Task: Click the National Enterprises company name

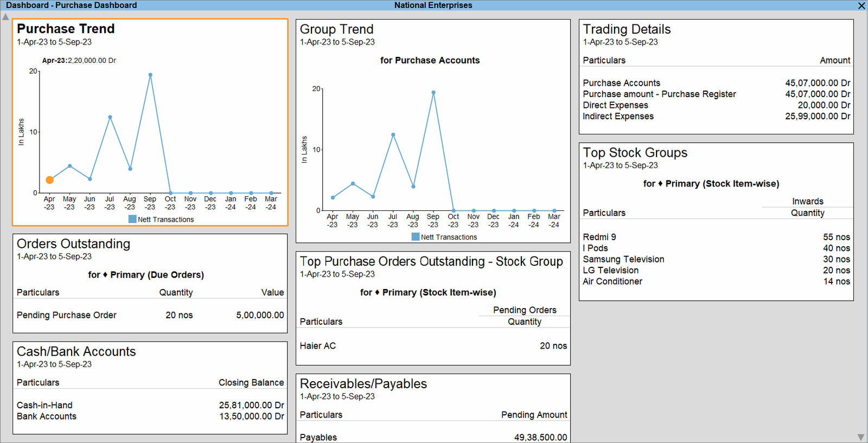Action: click(x=433, y=5)
